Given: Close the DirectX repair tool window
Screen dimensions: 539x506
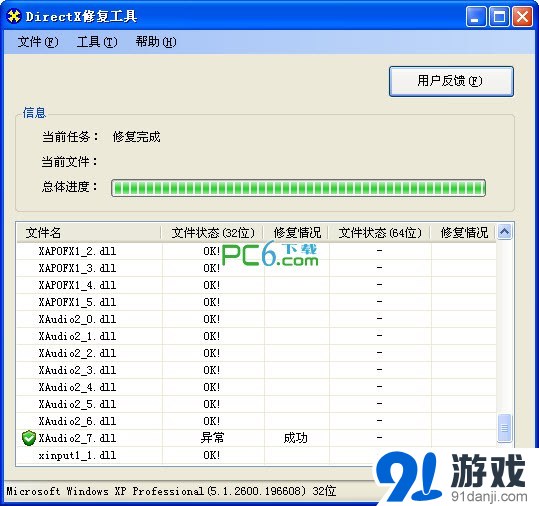Looking at the screenshot, I should (x=522, y=16).
